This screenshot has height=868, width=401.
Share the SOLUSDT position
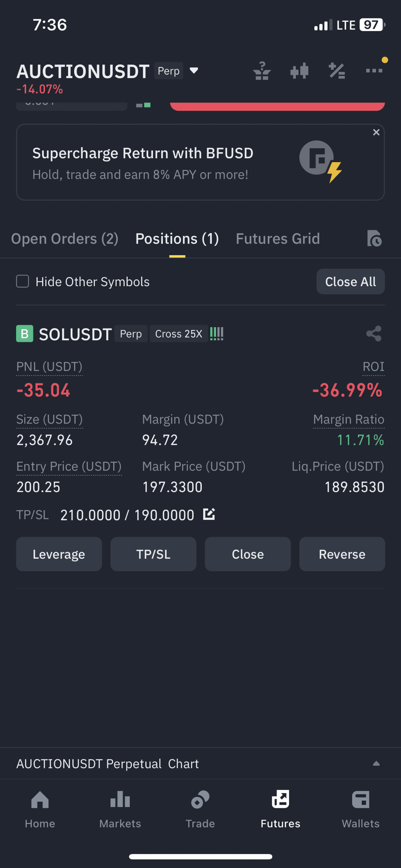tap(374, 334)
